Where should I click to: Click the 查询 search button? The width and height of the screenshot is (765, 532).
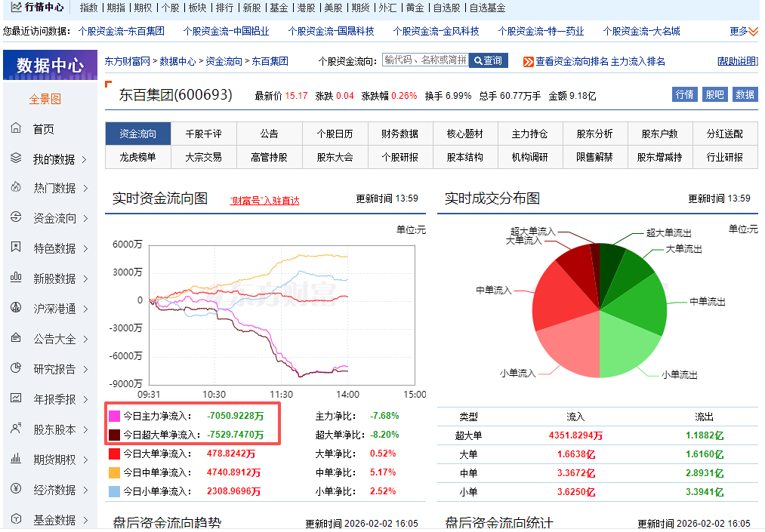click(x=489, y=60)
